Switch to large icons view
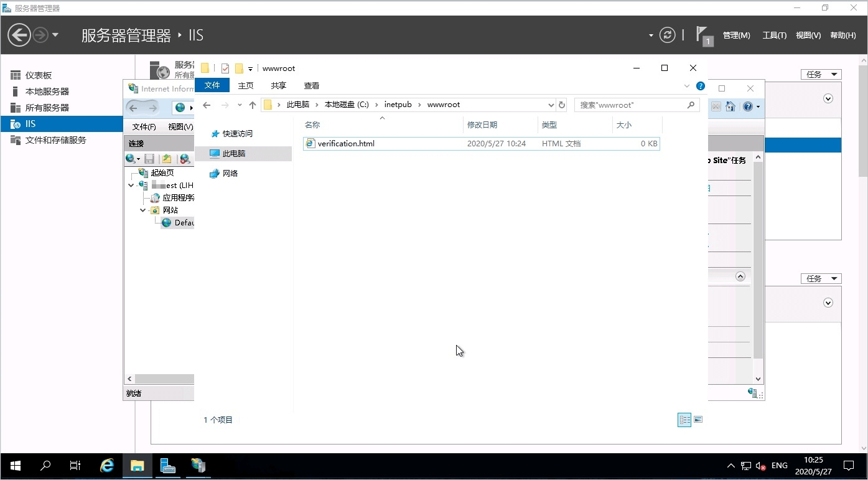The image size is (868, 480). click(x=698, y=420)
